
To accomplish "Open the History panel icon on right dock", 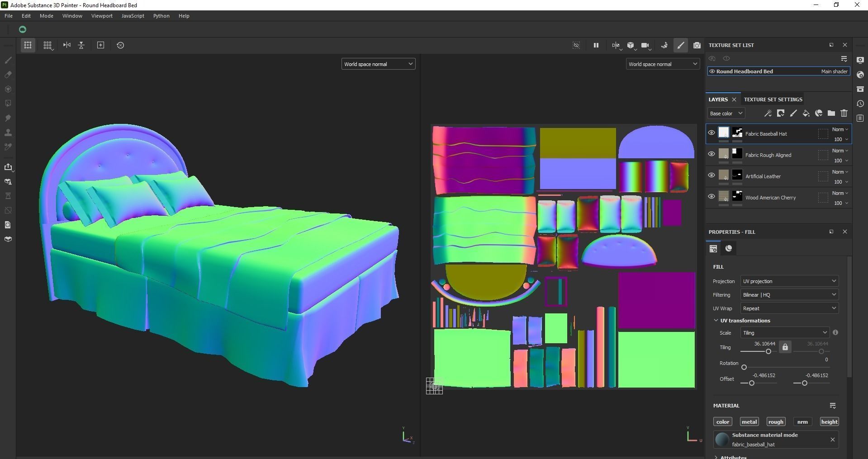I will tap(860, 104).
